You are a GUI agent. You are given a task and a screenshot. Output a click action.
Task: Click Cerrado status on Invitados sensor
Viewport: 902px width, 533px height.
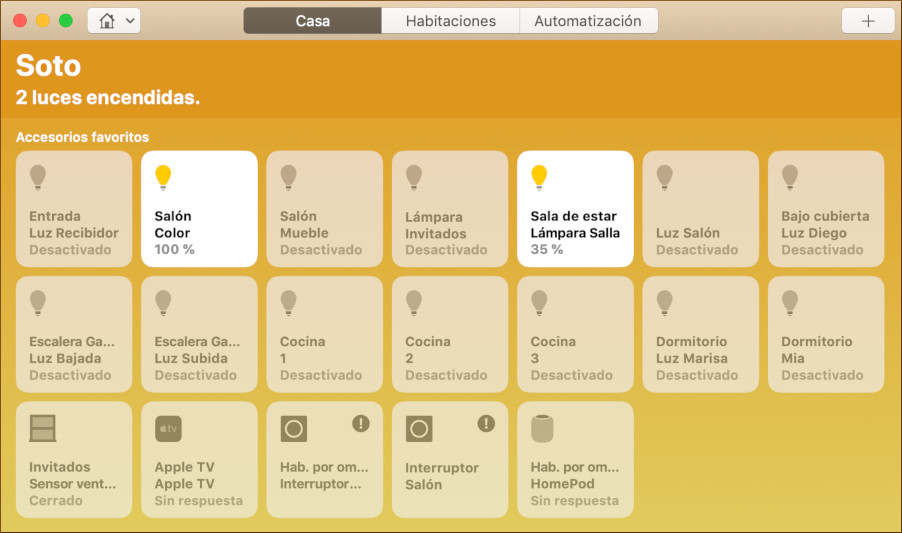56,500
